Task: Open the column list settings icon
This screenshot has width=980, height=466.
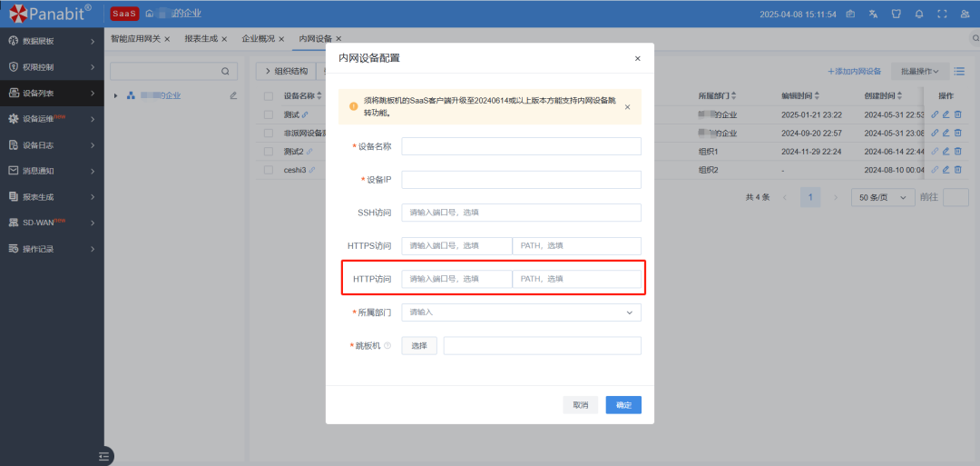Action: (x=959, y=71)
